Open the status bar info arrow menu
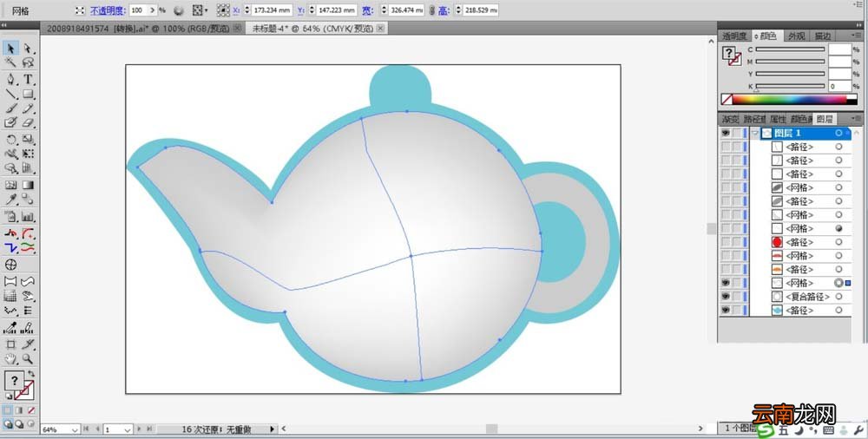Viewport: 868px width, 439px height. 272,429
